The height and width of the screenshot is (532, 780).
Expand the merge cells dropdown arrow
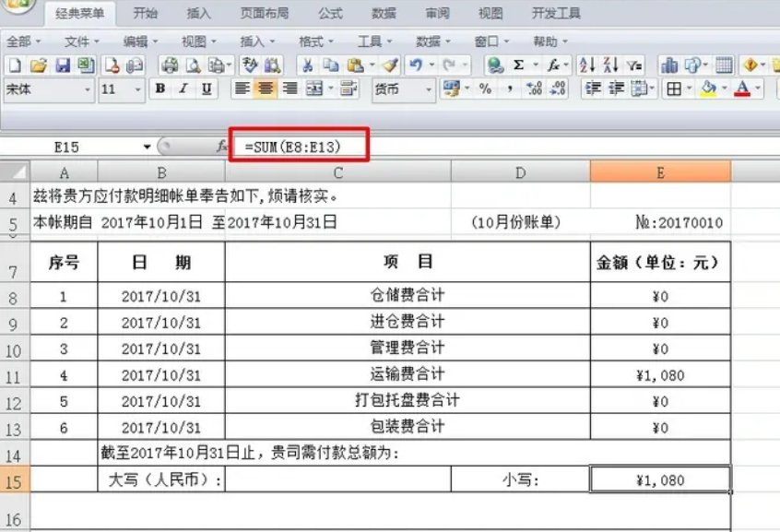[331, 89]
